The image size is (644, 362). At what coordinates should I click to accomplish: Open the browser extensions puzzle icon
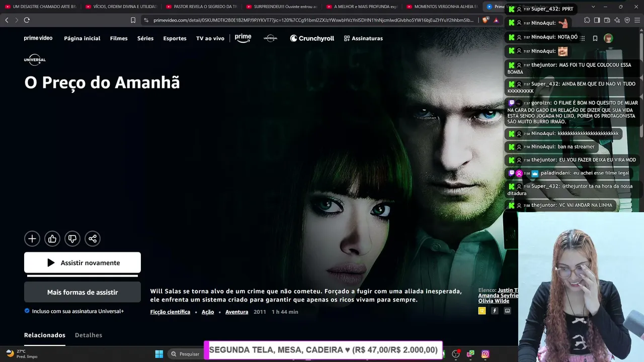(x=587, y=20)
